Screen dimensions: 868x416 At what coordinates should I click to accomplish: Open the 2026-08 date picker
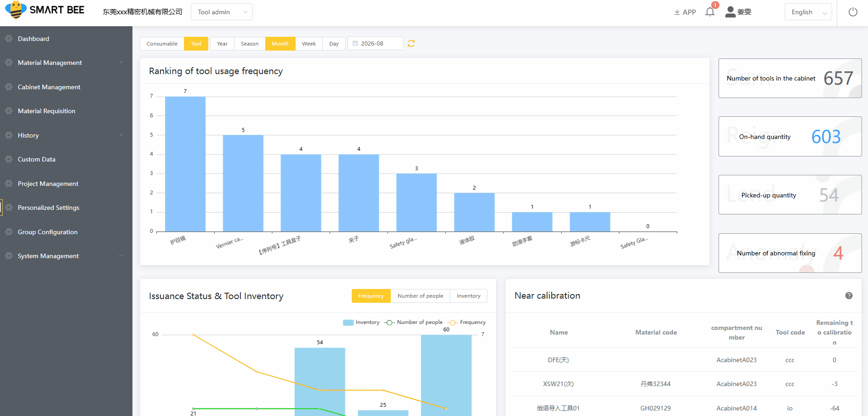point(376,43)
